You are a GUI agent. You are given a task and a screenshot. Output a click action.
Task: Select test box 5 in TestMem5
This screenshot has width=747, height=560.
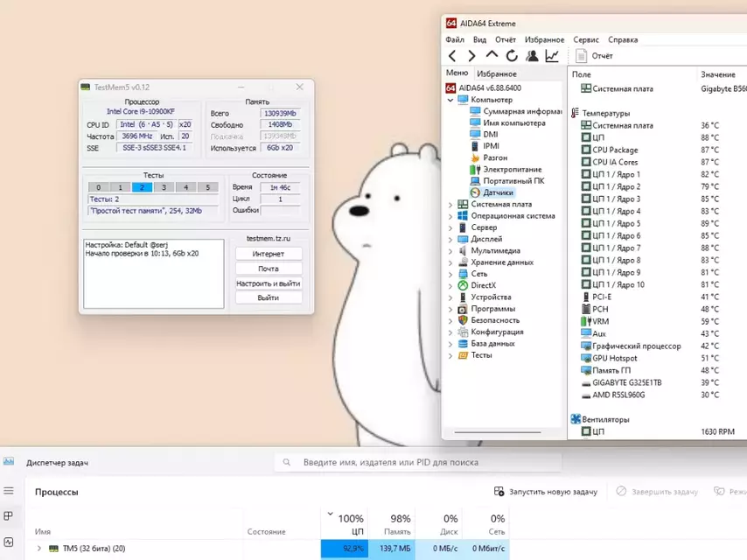(207, 187)
